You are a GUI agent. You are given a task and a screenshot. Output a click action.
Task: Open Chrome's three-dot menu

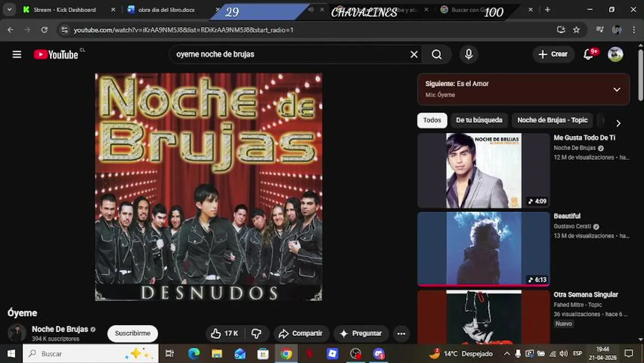(634, 30)
